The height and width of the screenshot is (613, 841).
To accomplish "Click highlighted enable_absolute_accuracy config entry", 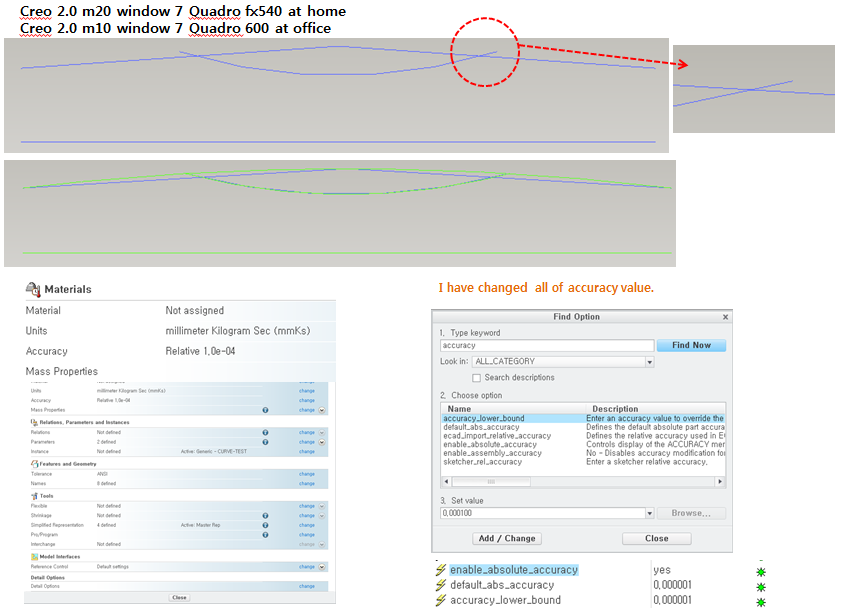I will click(514, 570).
